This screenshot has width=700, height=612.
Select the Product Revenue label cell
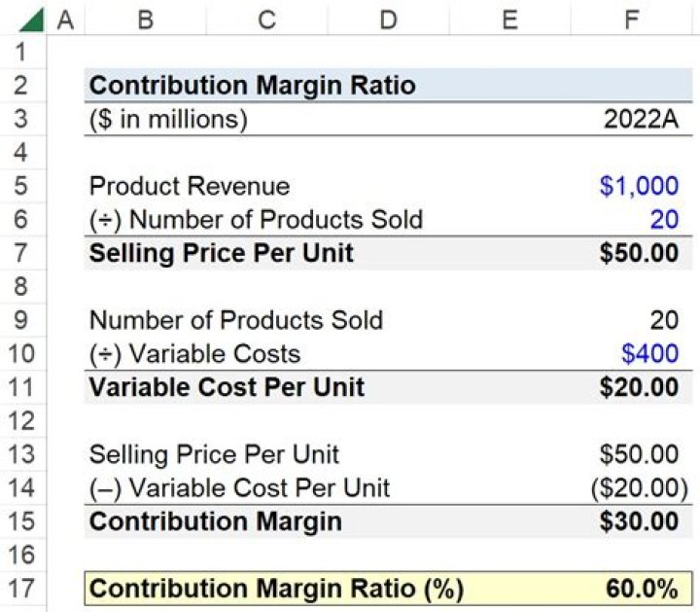190,186
